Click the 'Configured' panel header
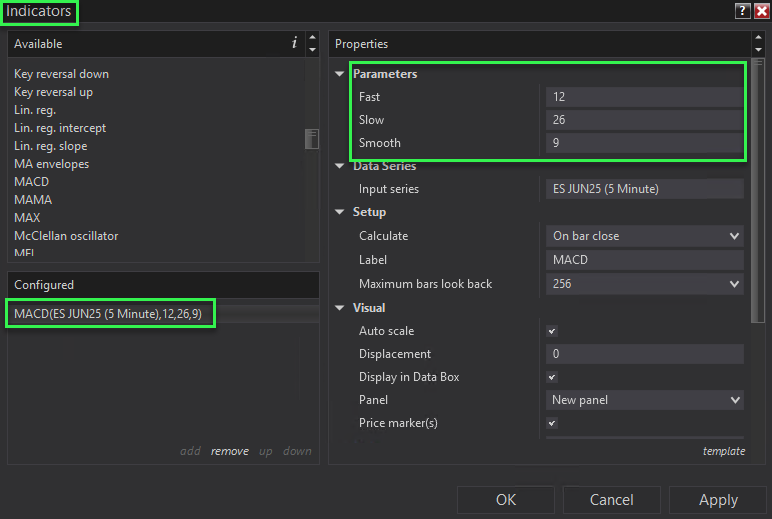The height and width of the screenshot is (519, 772). (x=163, y=285)
